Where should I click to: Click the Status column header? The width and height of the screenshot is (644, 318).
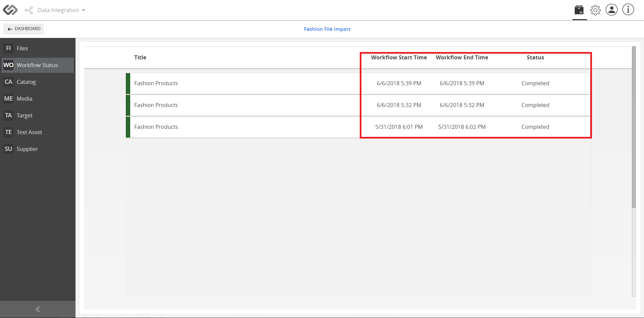[535, 57]
